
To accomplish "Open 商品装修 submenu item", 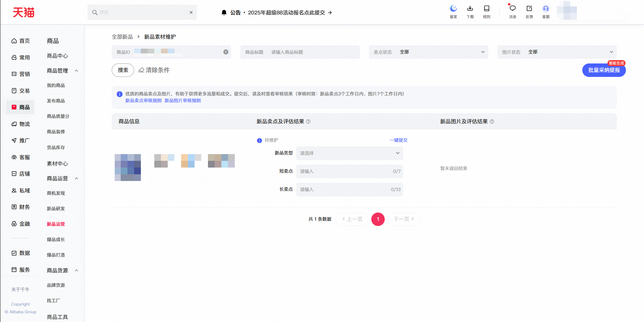I will click(x=56, y=132).
